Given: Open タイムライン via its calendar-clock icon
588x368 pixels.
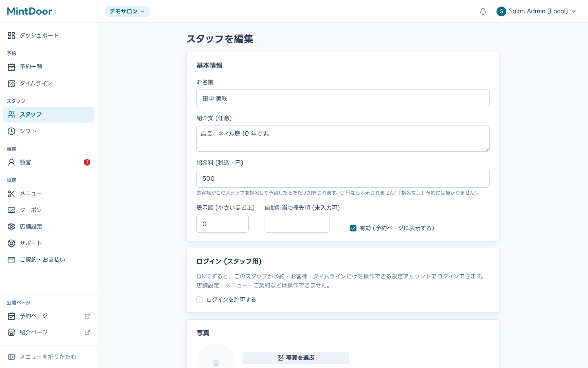Looking at the screenshot, I should [11, 83].
